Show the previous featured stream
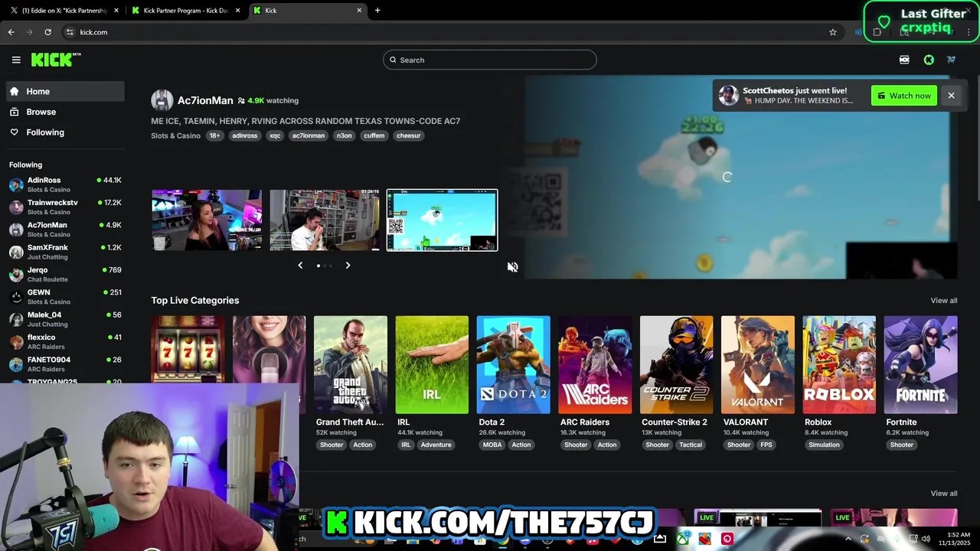Screen dimensions: 980x551 coord(300,266)
